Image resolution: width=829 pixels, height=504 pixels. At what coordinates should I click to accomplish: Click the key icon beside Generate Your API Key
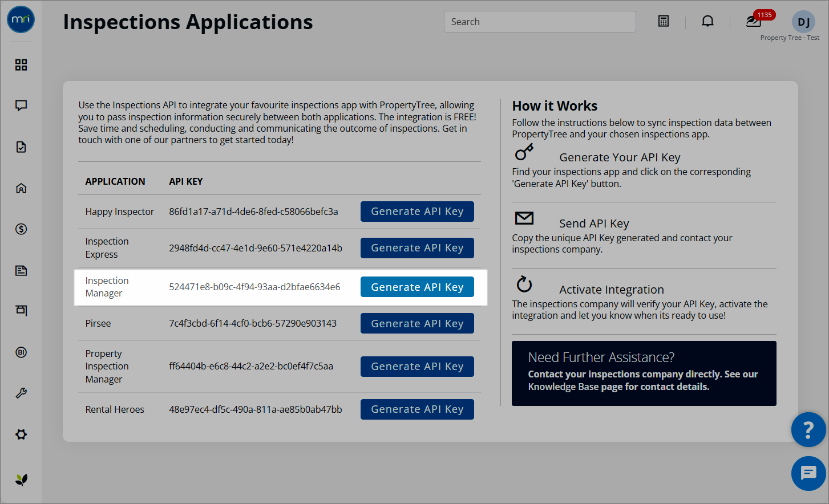click(524, 152)
